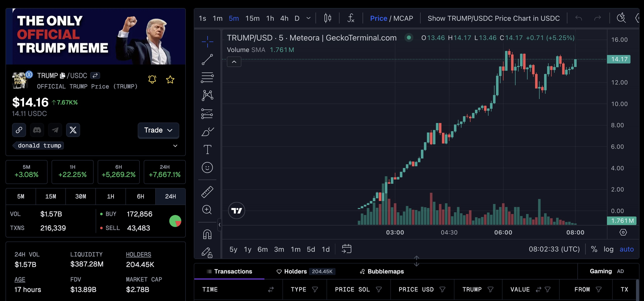644x301 pixels.
Task: Open the indicators fx menu
Action: click(351, 18)
